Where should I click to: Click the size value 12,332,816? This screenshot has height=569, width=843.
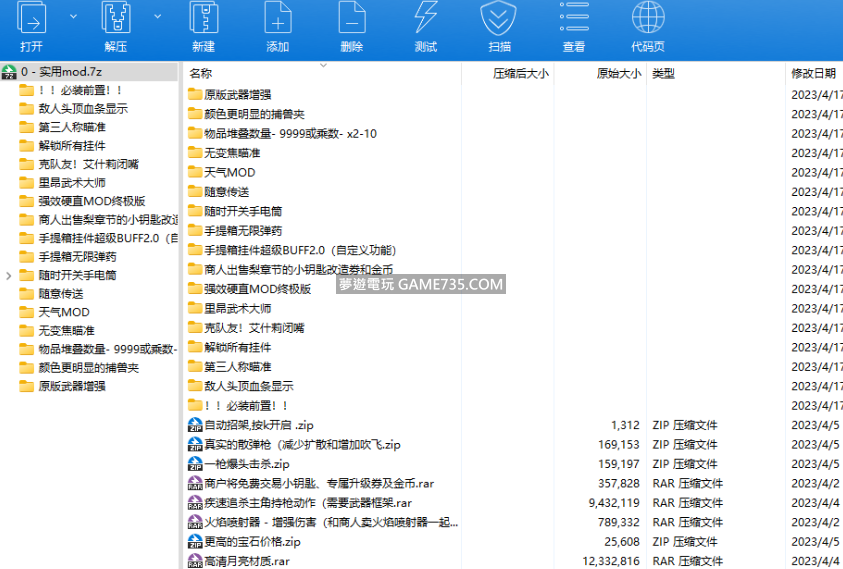pos(611,561)
